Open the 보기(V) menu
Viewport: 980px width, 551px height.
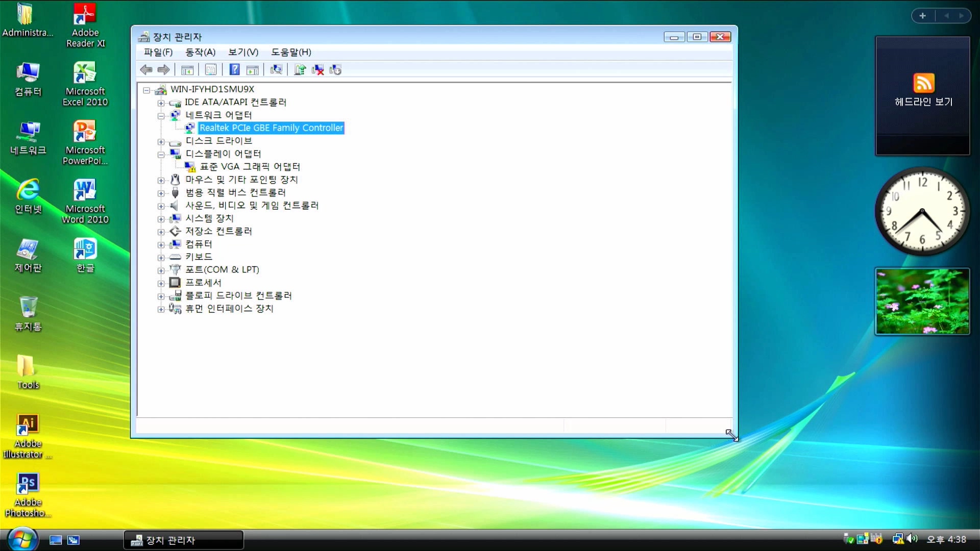tap(243, 52)
